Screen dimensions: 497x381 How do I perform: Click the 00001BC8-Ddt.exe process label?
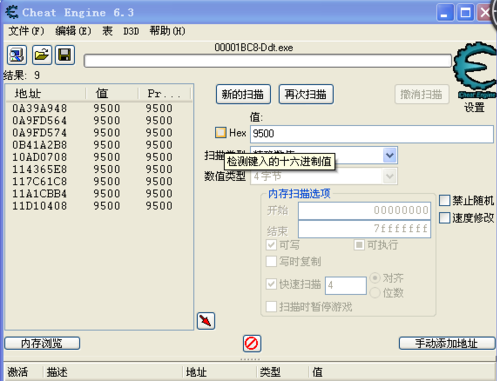pos(254,48)
